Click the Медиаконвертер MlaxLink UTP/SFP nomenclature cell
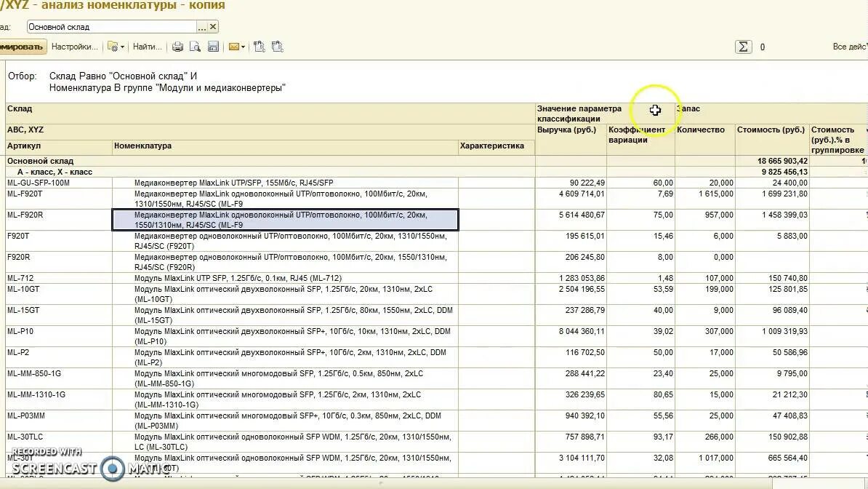868x489 pixels. [285, 183]
